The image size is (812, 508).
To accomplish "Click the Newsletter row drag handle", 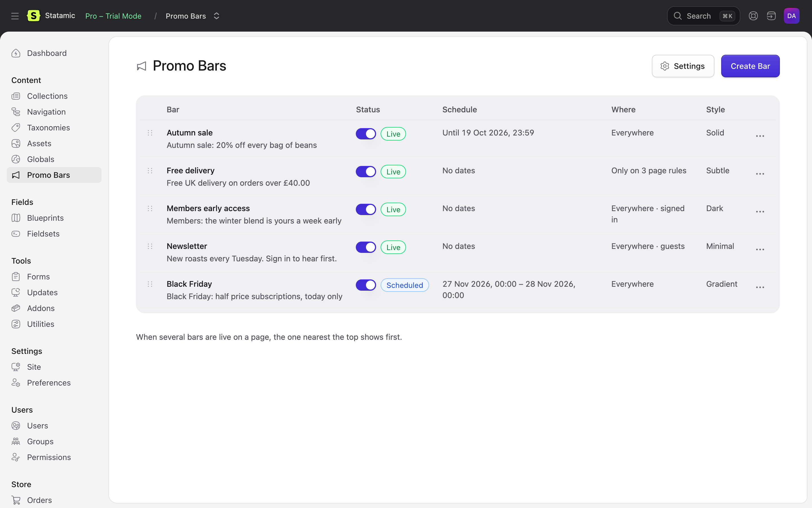I will 150,246.
